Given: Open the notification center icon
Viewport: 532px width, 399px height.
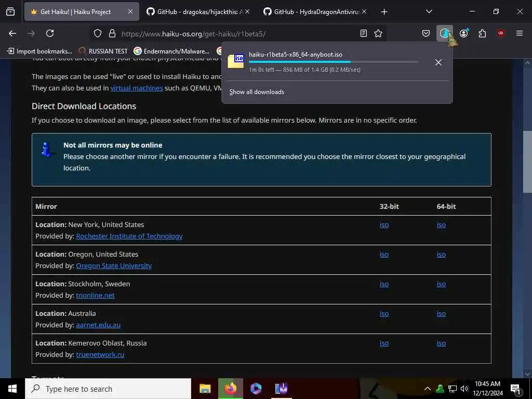Looking at the screenshot, I should coord(516,389).
